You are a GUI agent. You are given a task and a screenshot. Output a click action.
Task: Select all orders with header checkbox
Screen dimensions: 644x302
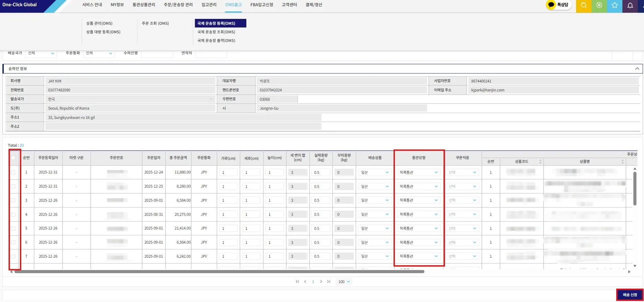click(13, 158)
